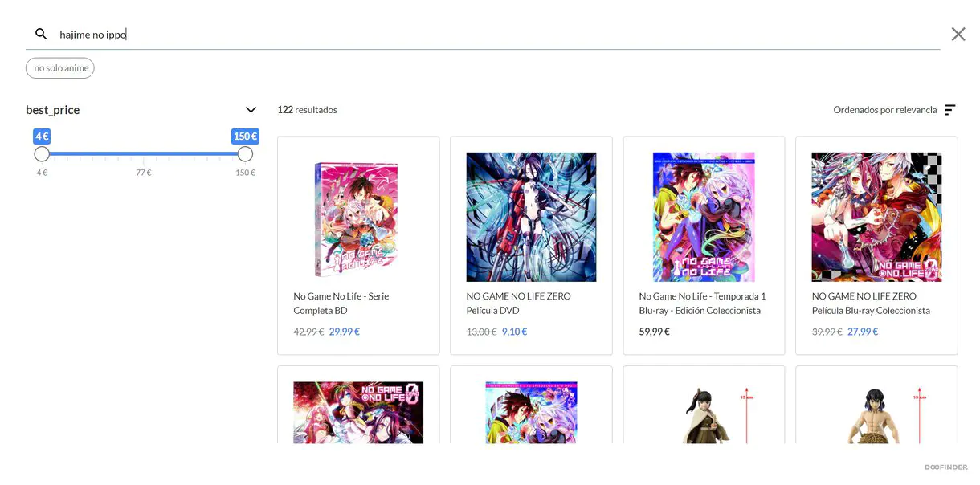Close the search overlay with the X
Screen dimensions: 980x485
[958, 34]
